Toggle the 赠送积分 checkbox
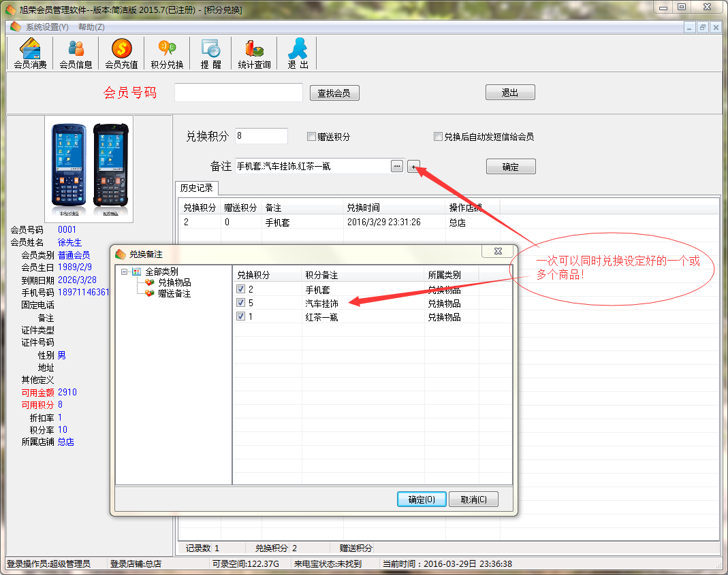The image size is (728, 575). pos(311,137)
